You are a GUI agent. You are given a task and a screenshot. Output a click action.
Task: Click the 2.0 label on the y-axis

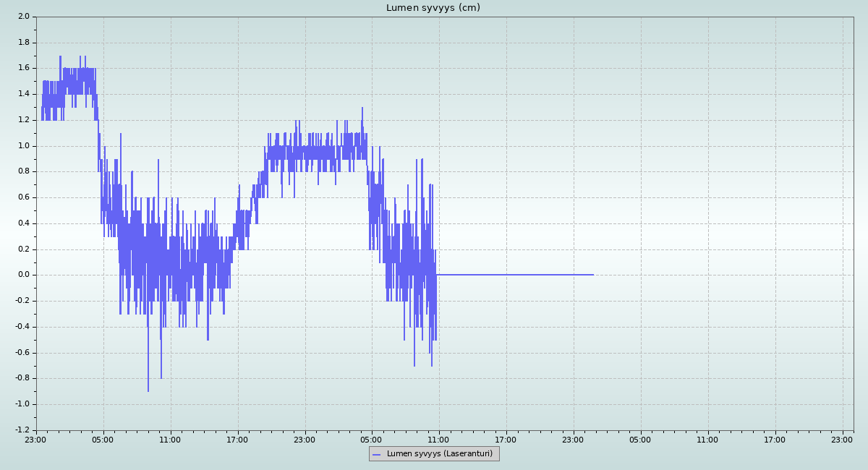pos(23,16)
